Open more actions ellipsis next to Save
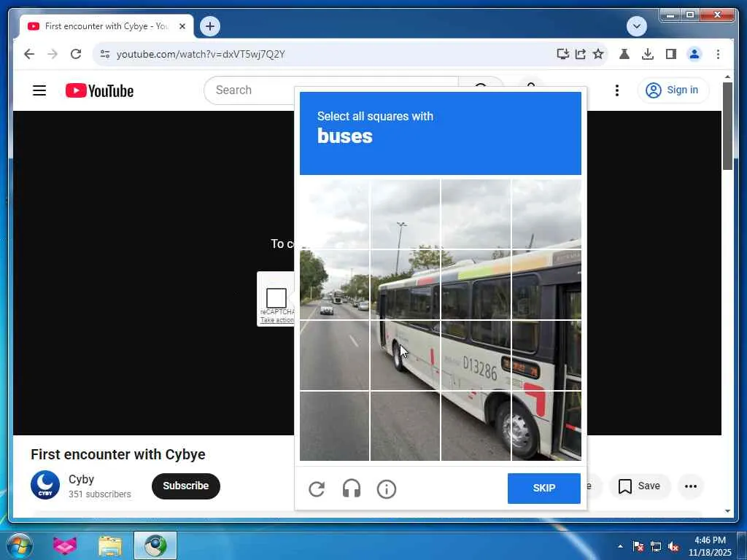Screen dimensions: 747x560 tap(690, 486)
